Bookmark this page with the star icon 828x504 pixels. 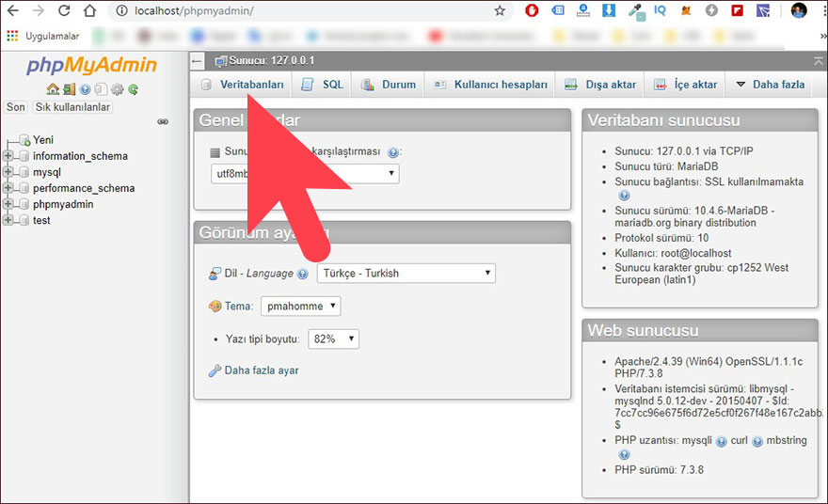(500, 10)
